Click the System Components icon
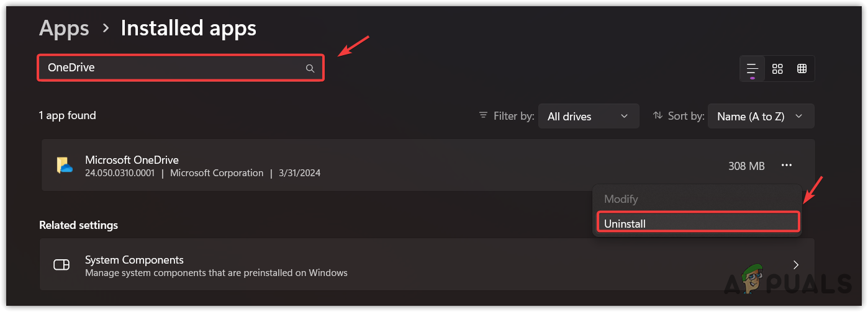This screenshot has width=868, height=312. tap(62, 265)
